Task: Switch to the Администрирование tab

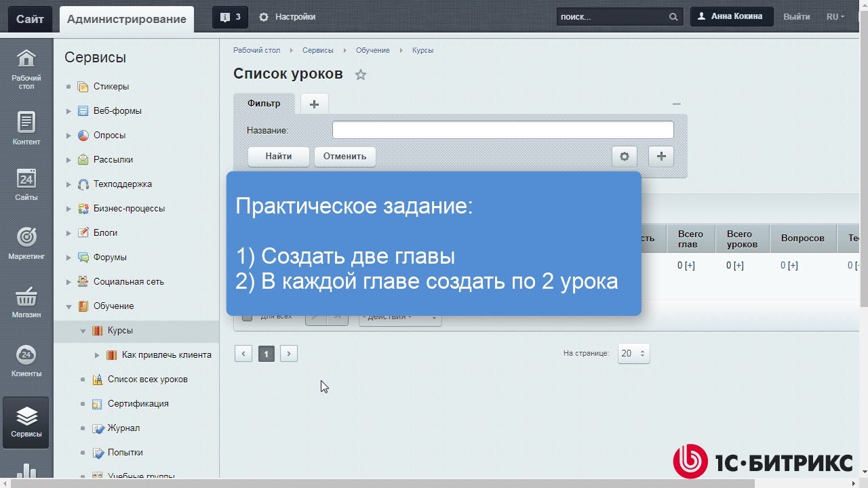Action: click(x=127, y=19)
